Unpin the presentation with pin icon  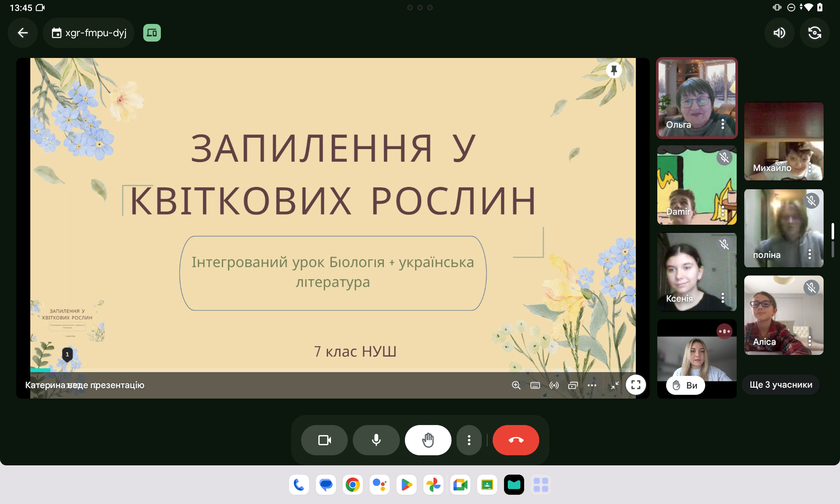[614, 70]
